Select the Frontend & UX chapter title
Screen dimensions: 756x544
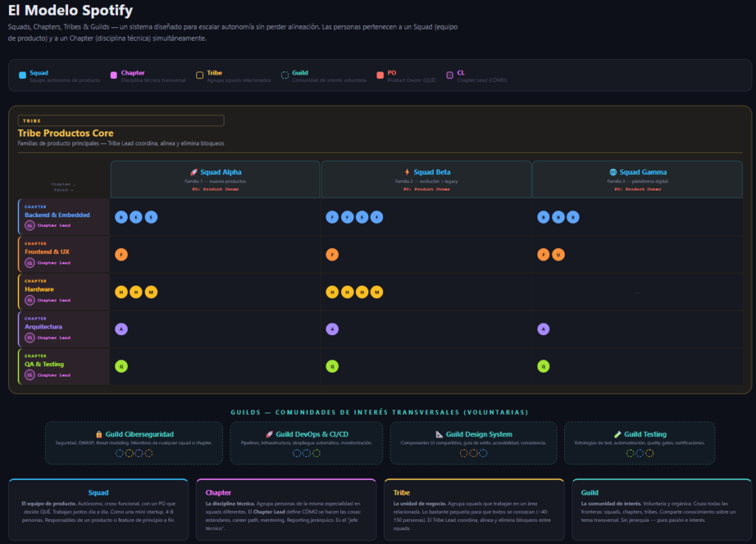tap(47, 252)
